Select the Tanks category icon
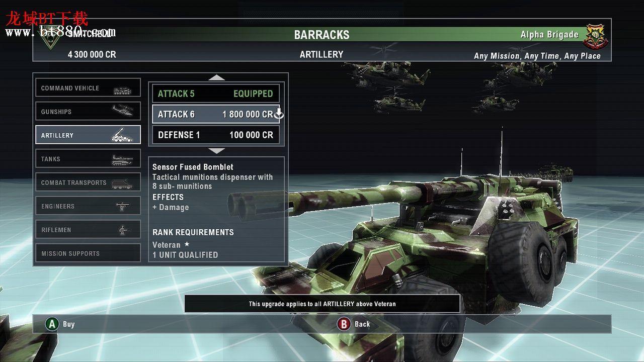This screenshot has width=644, height=362. 122,160
